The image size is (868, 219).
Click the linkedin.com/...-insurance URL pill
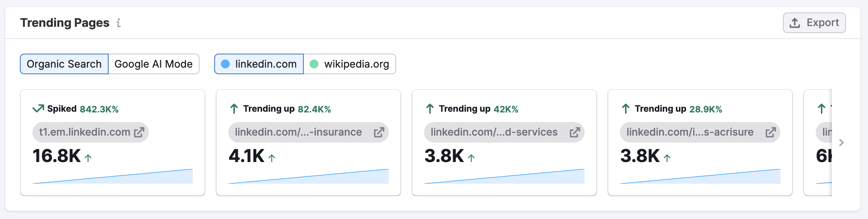[x=298, y=132]
